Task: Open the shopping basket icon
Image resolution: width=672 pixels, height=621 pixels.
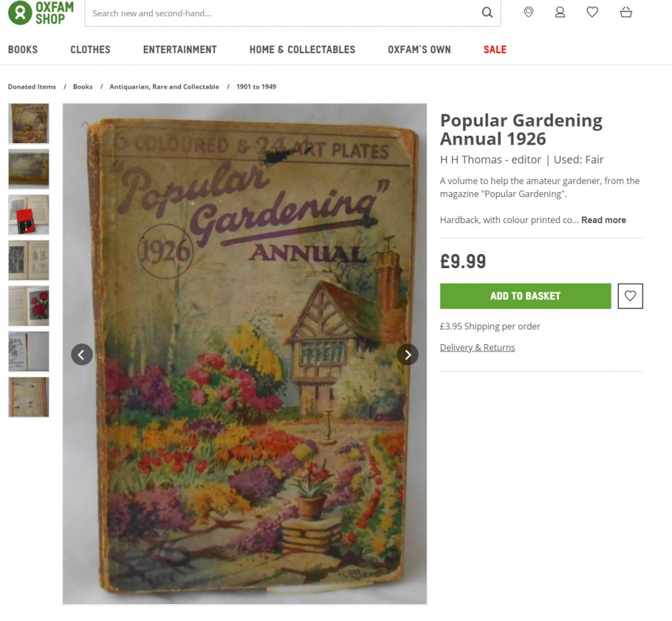Action: 626,12
